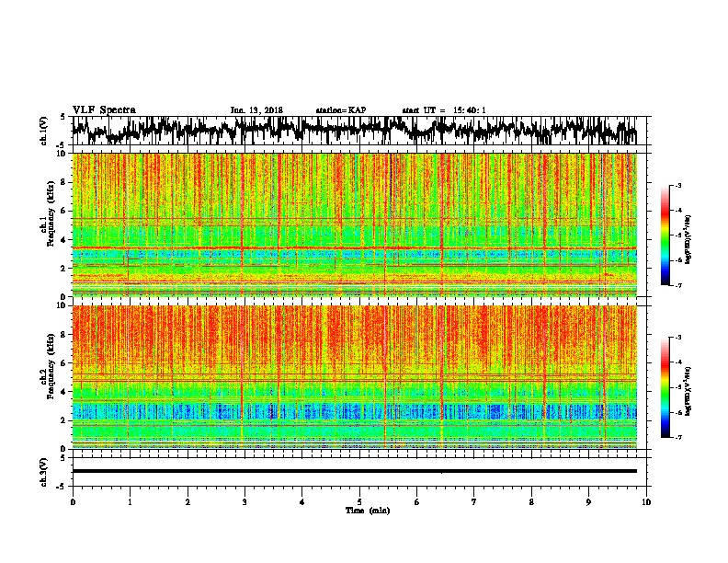Click the "ch.3(V)" axis label
The image size is (728, 563).
tap(43, 472)
